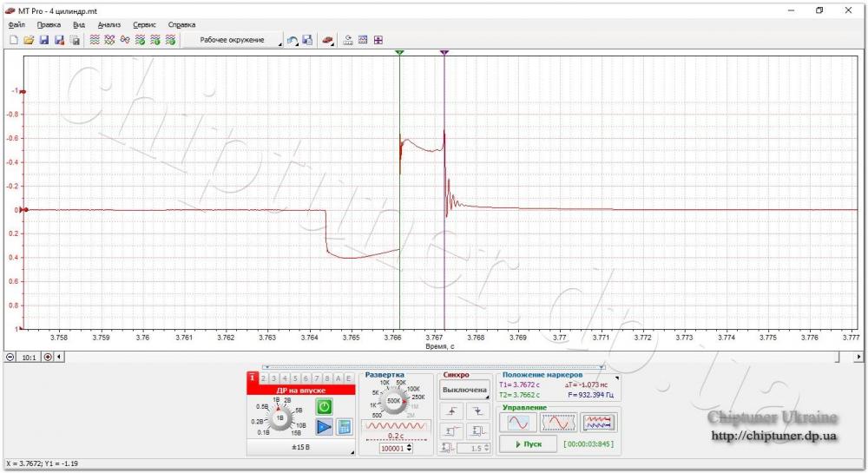The image size is (868, 473).
Task: Open the Сервис menu
Action: click(x=144, y=25)
